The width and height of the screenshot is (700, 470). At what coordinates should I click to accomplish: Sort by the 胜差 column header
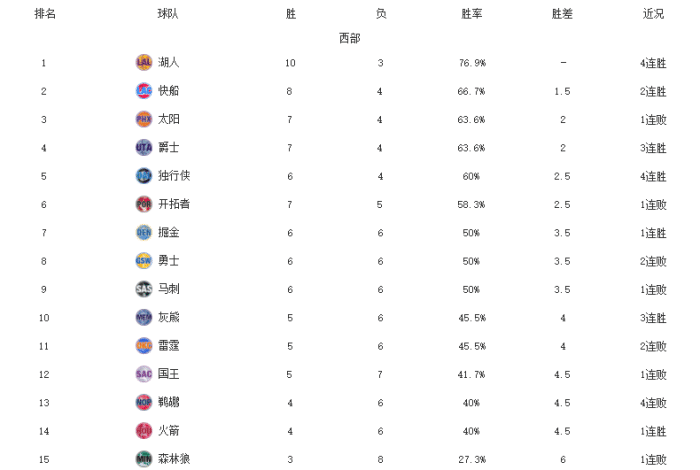pos(563,14)
